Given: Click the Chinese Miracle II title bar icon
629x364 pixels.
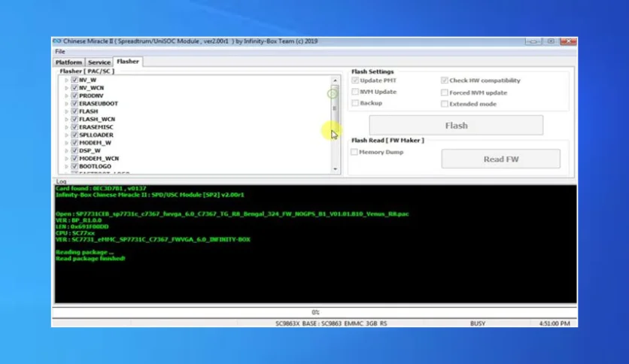Looking at the screenshot, I should point(57,41).
